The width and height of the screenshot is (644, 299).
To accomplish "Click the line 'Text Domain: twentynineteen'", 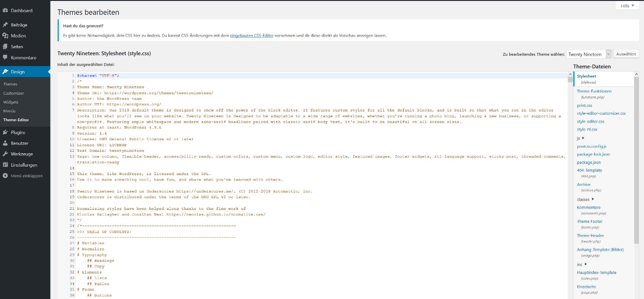I will [x=111, y=150].
